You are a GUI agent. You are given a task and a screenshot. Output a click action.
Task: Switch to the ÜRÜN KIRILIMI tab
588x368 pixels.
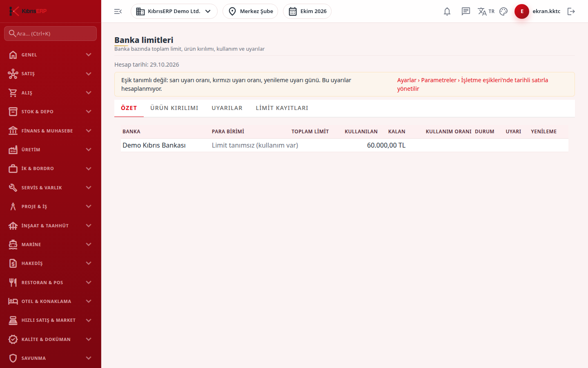[x=174, y=108]
